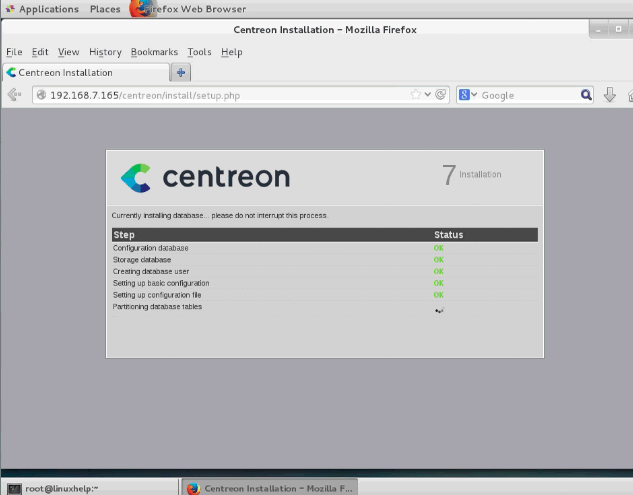Viewport: 633px width, 495px height.
Task: Open the History menu
Action: tap(105, 52)
